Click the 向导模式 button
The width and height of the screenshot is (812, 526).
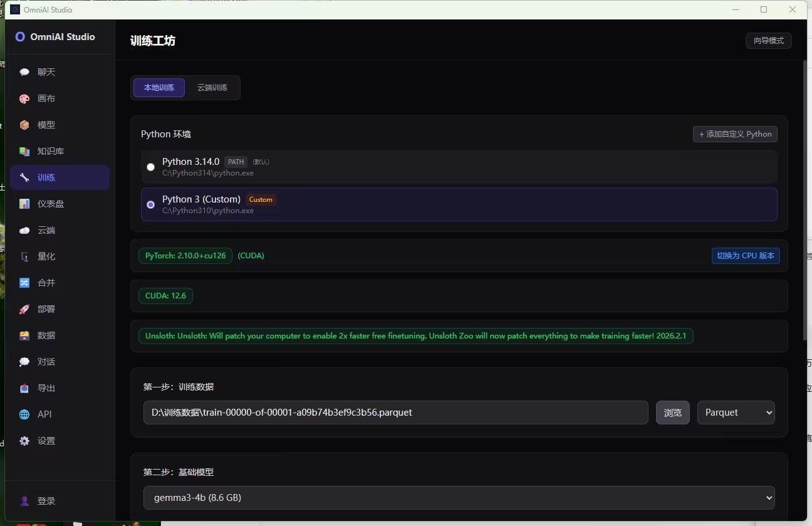(769, 41)
